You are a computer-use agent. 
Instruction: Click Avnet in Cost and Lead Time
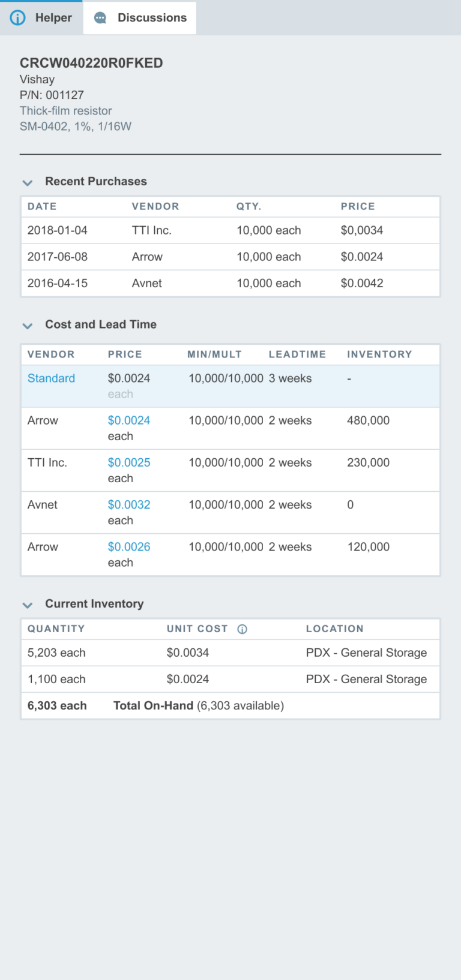pos(43,504)
